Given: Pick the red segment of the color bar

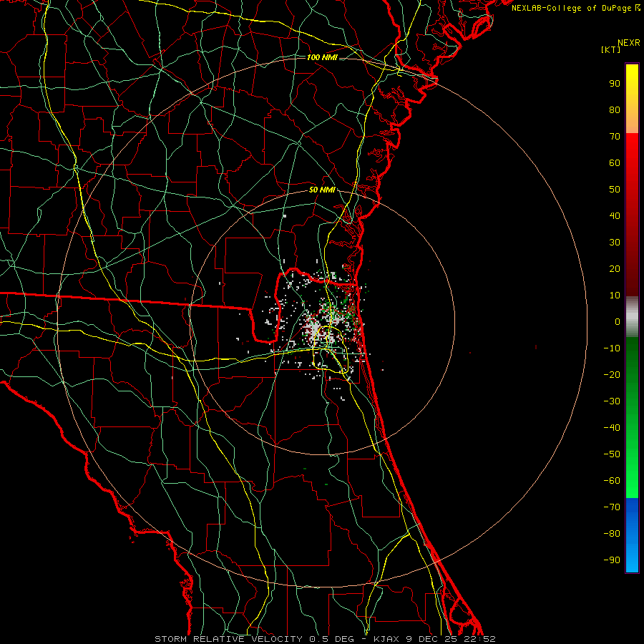Looking at the screenshot, I should 632,215.
